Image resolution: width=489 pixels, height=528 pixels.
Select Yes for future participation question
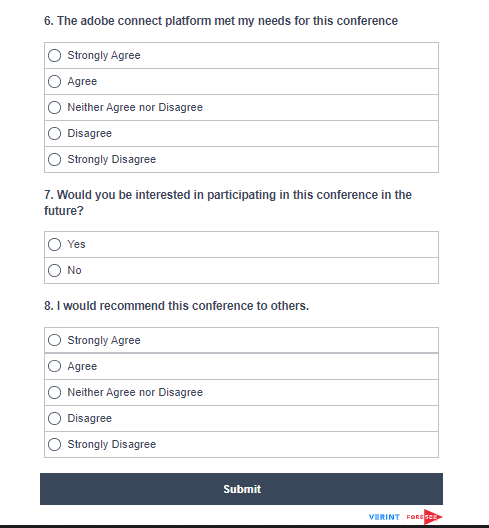(55, 244)
